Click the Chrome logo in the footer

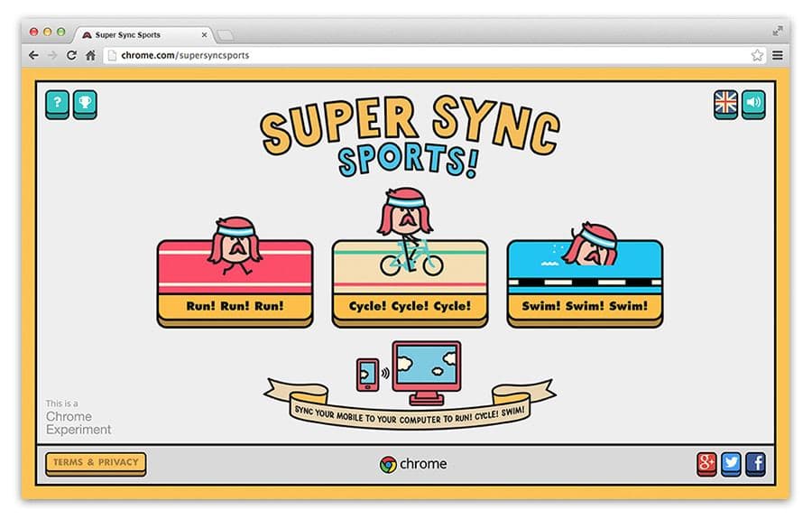412,464
